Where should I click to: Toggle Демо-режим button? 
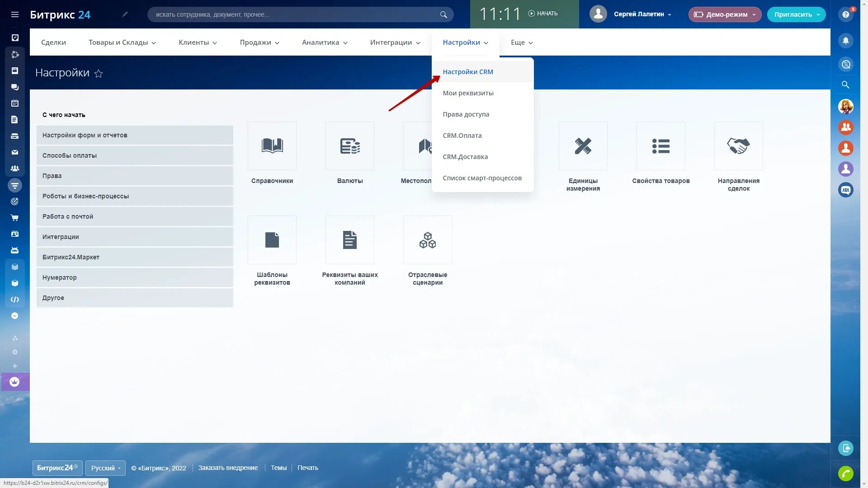coord(724,14)
